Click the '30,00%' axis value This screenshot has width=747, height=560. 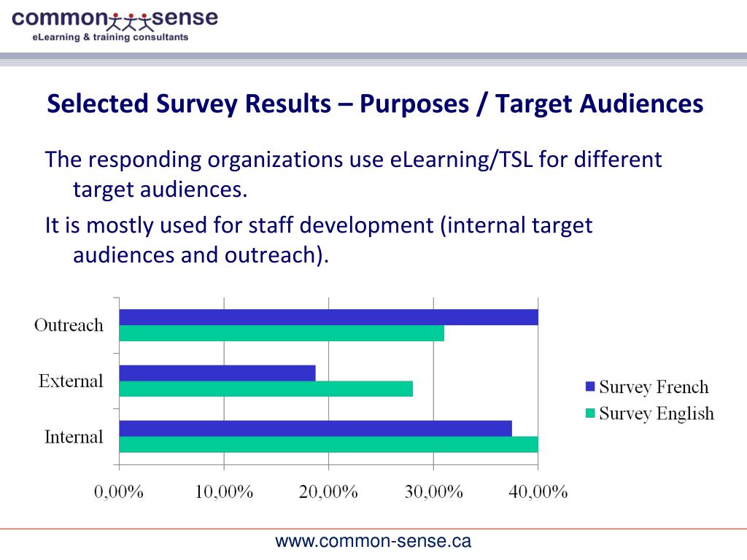click(433, 491)
